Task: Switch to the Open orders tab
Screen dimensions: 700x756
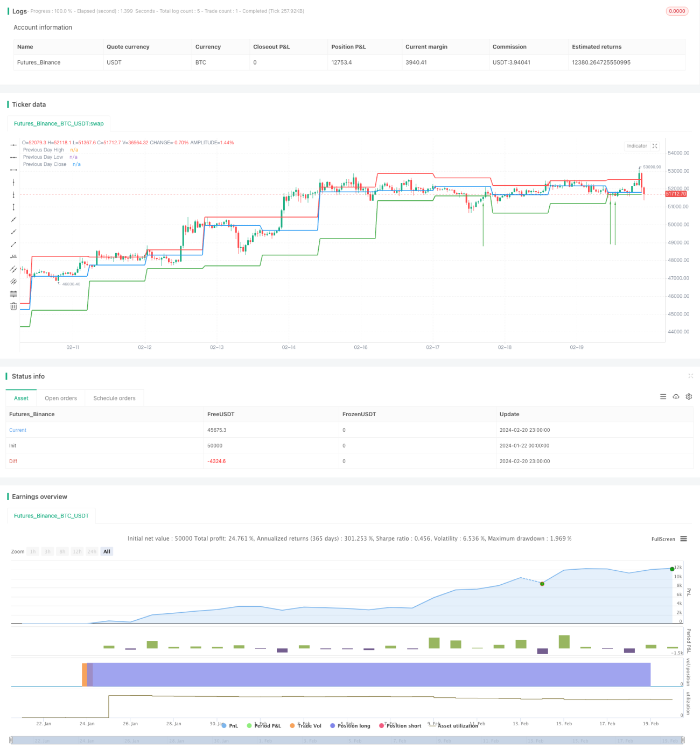Action: (x=61, y=398)
